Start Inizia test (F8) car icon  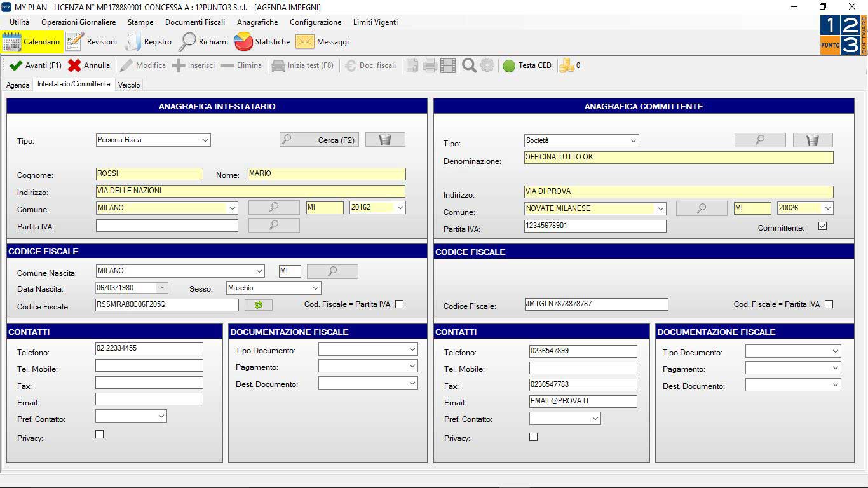coord(302,65)
